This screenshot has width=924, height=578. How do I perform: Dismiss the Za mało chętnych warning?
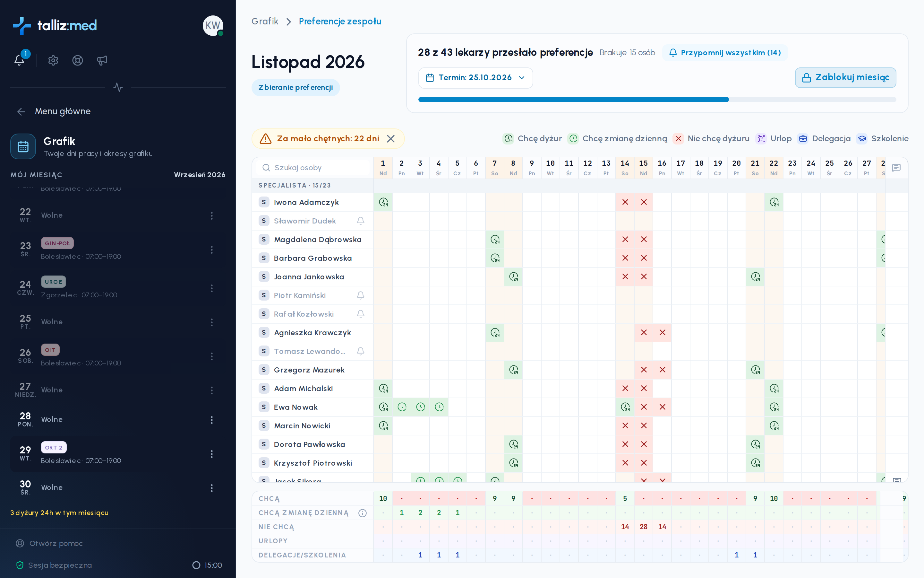(390, 139)
